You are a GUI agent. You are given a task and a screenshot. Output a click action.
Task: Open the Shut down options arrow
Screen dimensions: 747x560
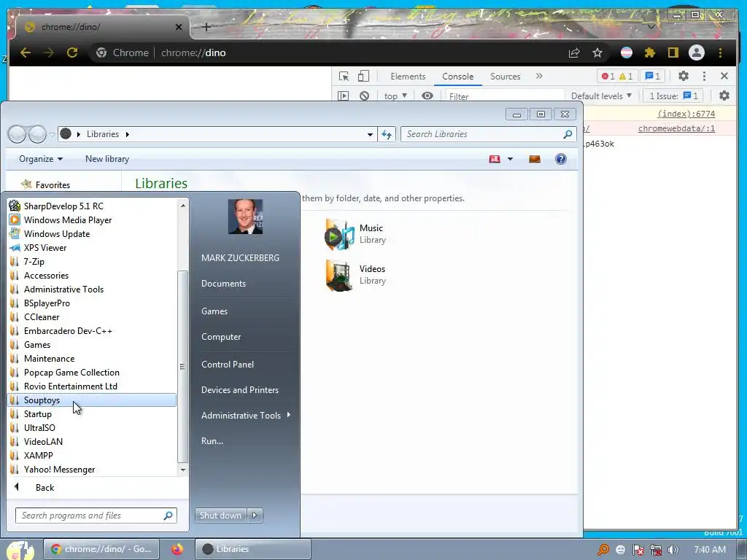click(255, 516)
